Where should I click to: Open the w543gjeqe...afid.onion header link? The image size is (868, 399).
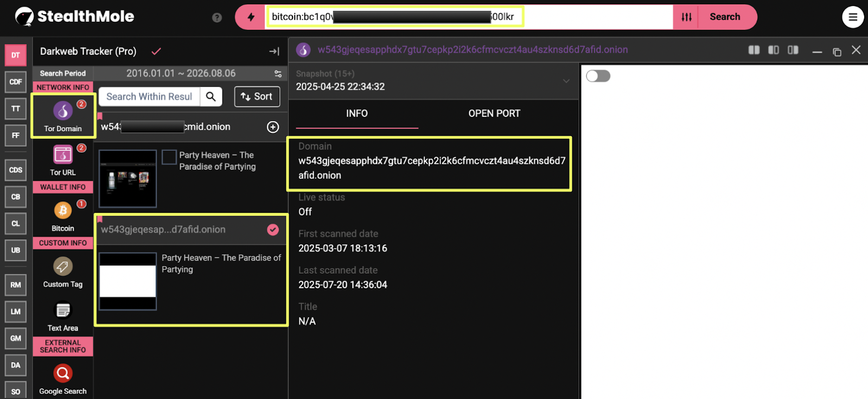[473, 50]
